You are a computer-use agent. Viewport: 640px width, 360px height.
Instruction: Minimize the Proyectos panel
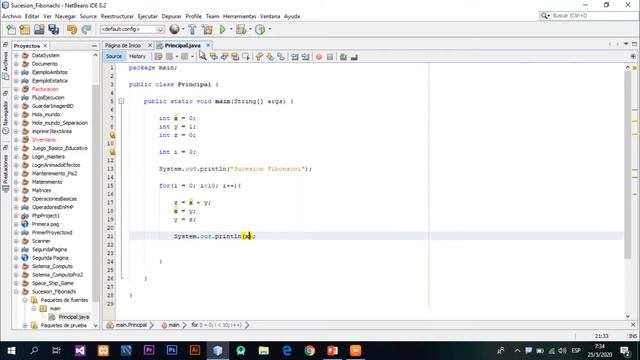point(94,46)
